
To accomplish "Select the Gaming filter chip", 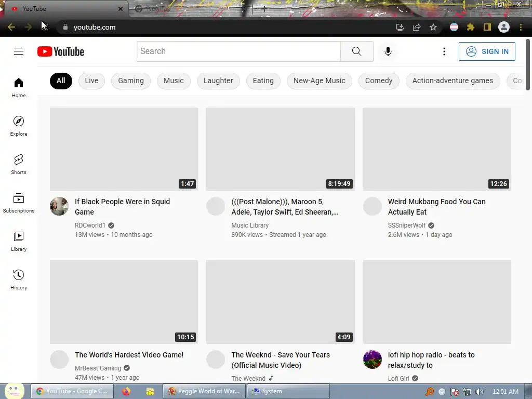I will pyautogui.click(x=131, y=81).
